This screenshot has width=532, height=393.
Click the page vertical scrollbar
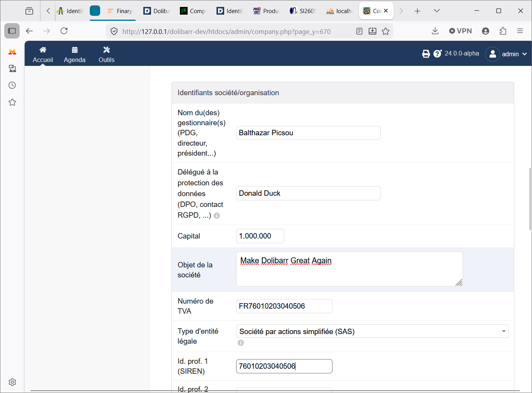[x=530, y=199]
